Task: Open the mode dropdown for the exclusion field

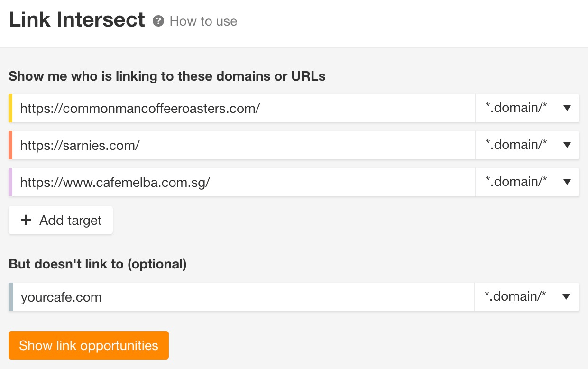Action: (526, 297)
